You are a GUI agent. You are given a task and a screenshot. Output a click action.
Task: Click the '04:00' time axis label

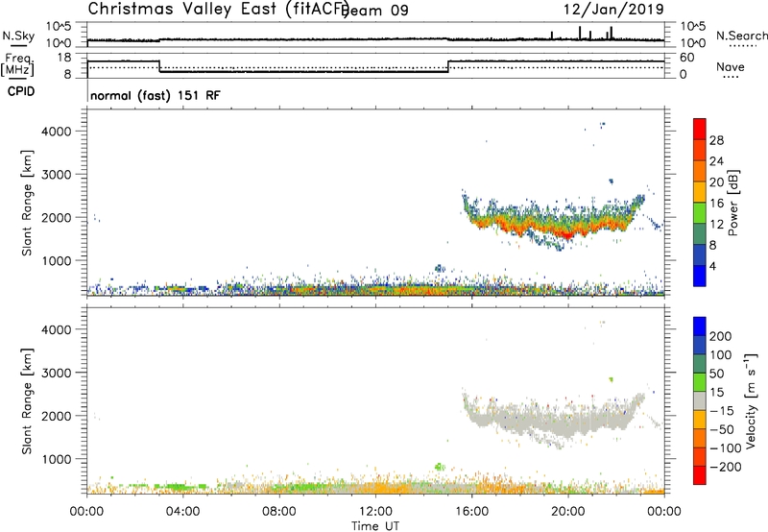pos(182,512)
